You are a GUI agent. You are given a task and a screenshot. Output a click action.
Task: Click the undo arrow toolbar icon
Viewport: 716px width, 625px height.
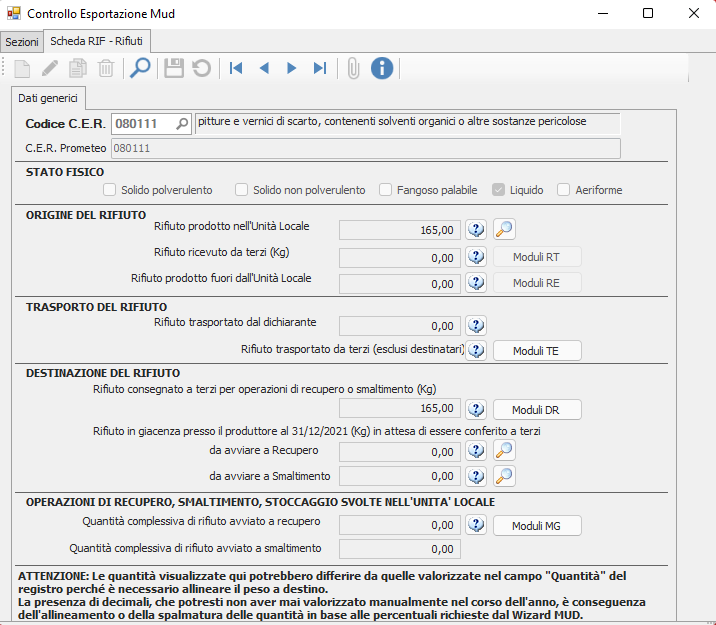coord(202,68)
